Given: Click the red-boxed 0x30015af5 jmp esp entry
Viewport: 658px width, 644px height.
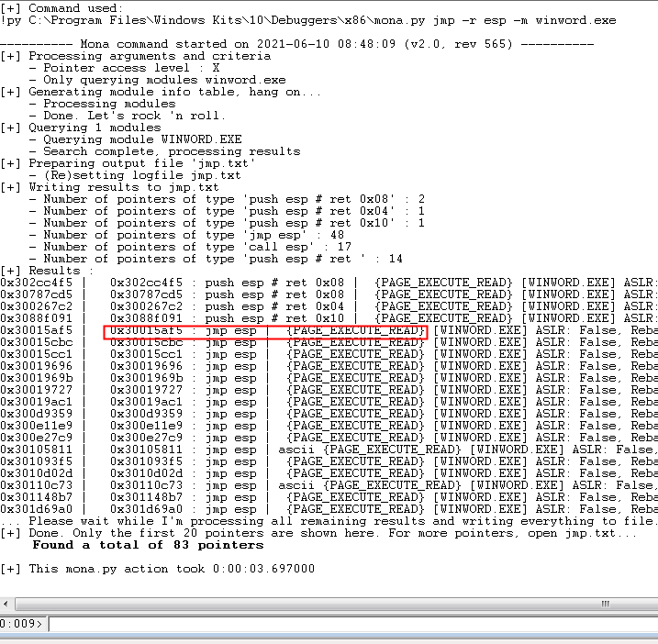Looking at the screenshot, I should (266, 330).
